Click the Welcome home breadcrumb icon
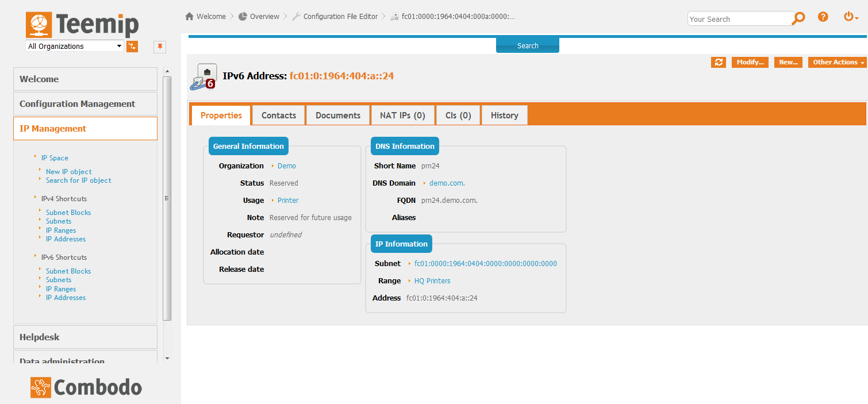Image resolution: width=868 pixels, height=404 pixels. pos(189,17)
